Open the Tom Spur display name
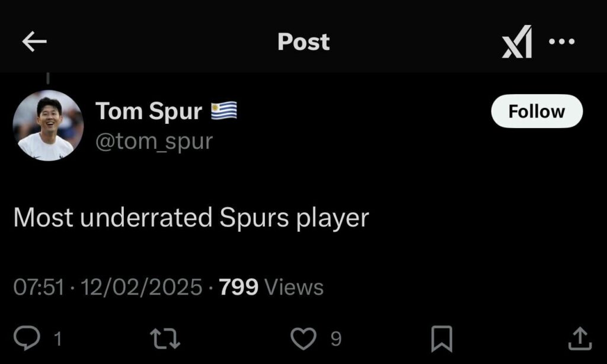 coord(149,111)
